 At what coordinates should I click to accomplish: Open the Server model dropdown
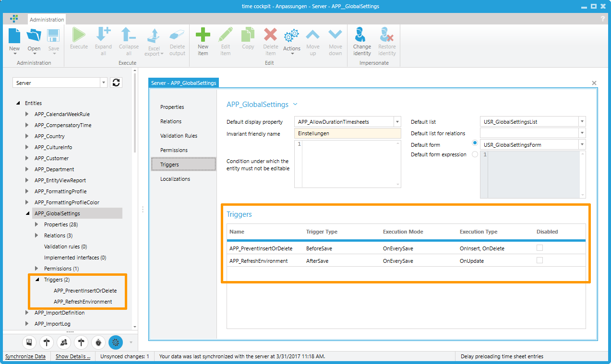tap(104, 83)
